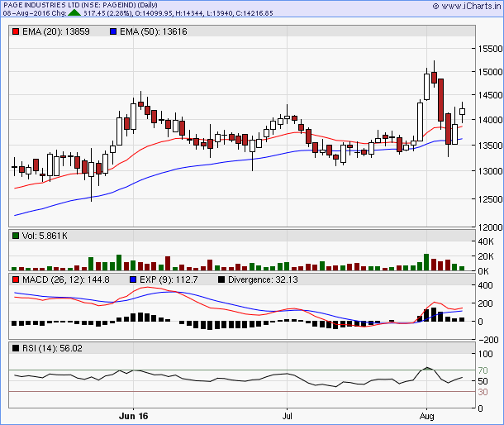Click the 15000 price axis label
This screenshot has height=425, width=504.
[490, 72]
